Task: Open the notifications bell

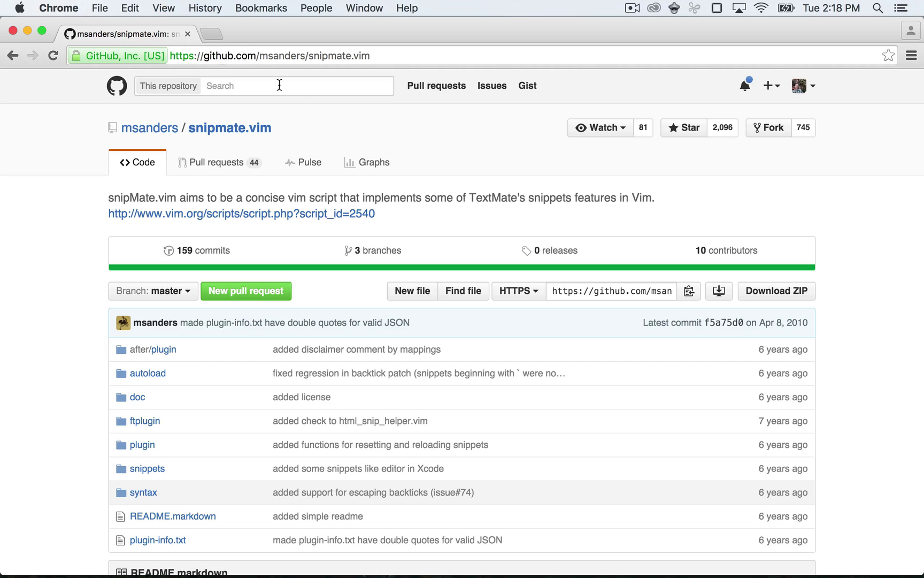Action: coord(745,85)
